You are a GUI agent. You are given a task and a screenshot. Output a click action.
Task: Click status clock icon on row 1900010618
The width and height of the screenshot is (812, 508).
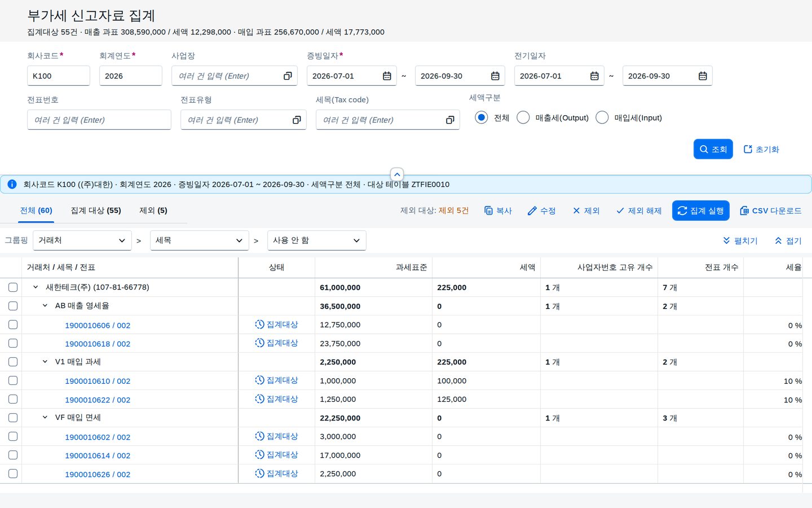click(259, 343)
